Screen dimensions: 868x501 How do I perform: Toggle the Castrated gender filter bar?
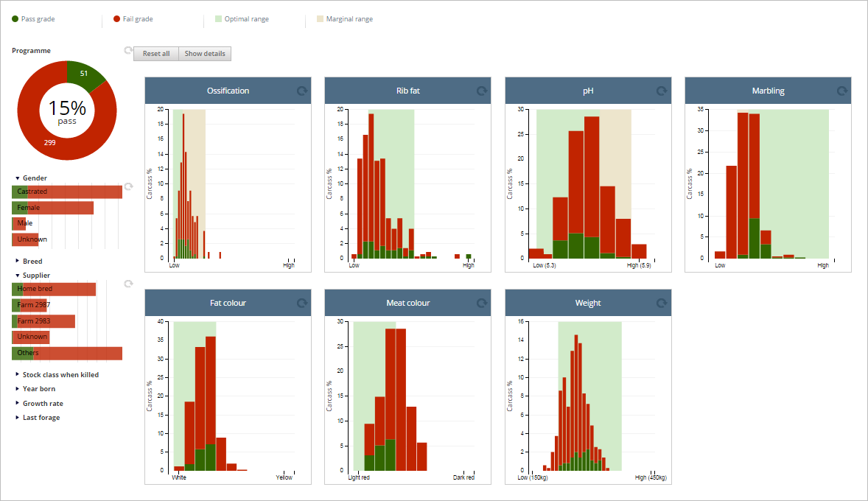pos(67,192)
